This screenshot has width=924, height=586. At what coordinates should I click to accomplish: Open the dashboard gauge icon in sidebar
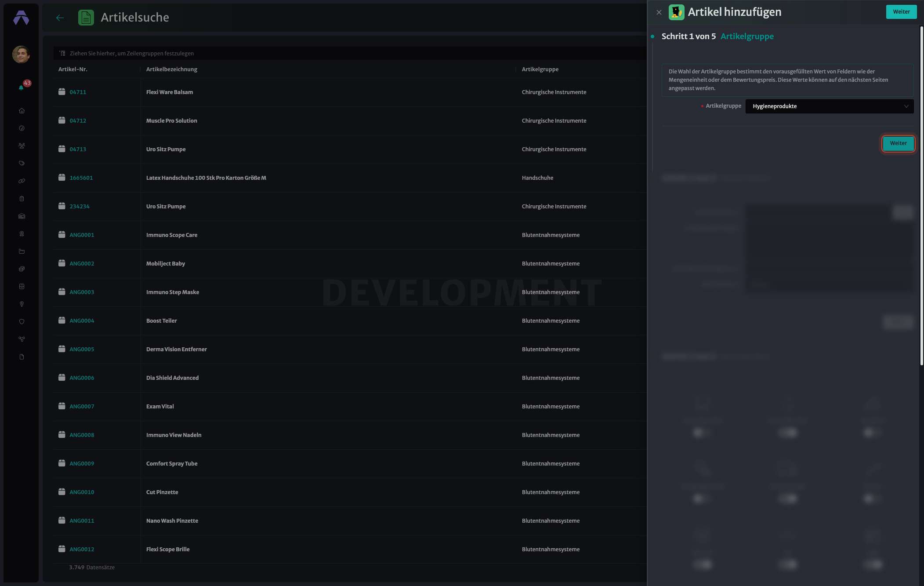coord(22,128)
